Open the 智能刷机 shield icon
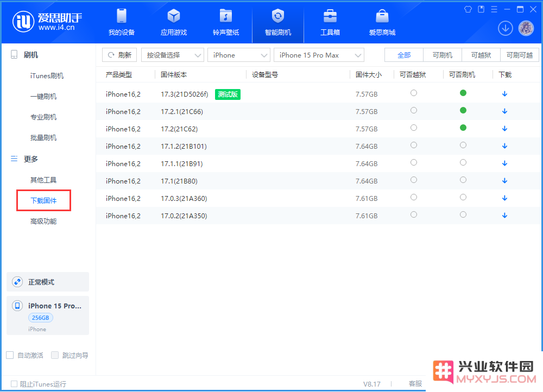This screenshot has height=392, width=543. click(277, 16)
